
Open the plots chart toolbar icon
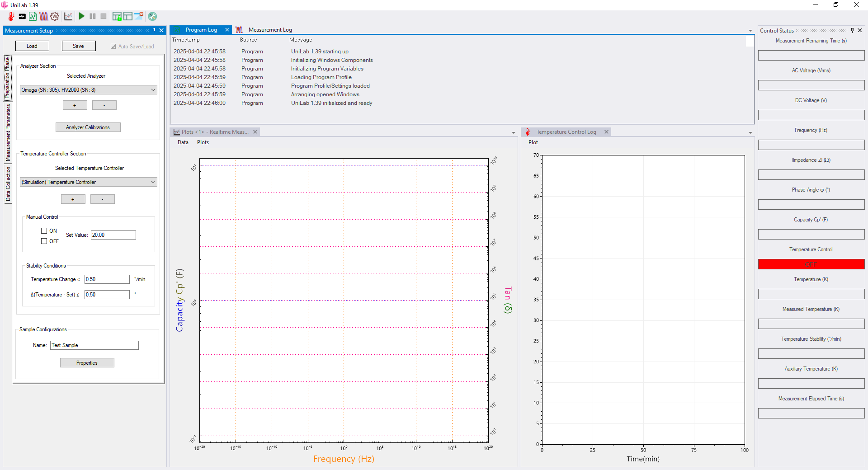(68, 16)
